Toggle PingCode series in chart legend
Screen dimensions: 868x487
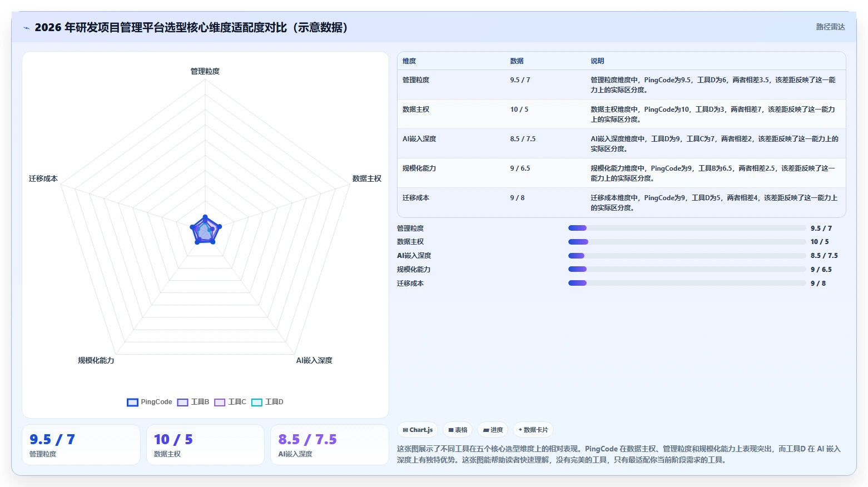click(x=150, y=402)
